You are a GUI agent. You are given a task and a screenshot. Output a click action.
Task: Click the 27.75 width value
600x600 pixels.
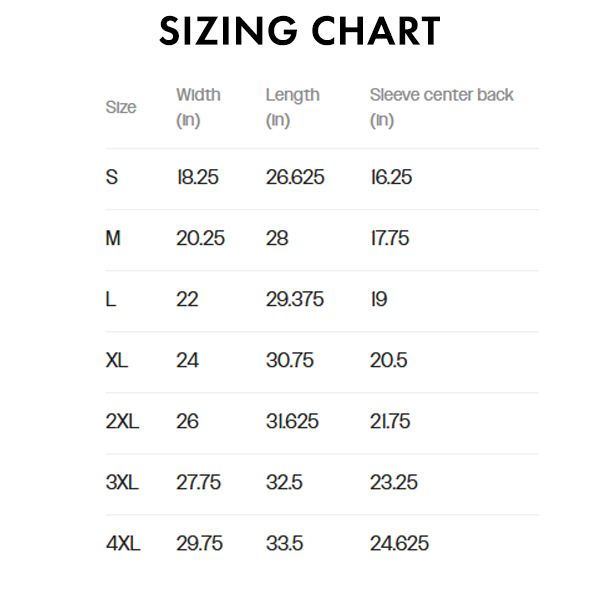tap(198, 483)
